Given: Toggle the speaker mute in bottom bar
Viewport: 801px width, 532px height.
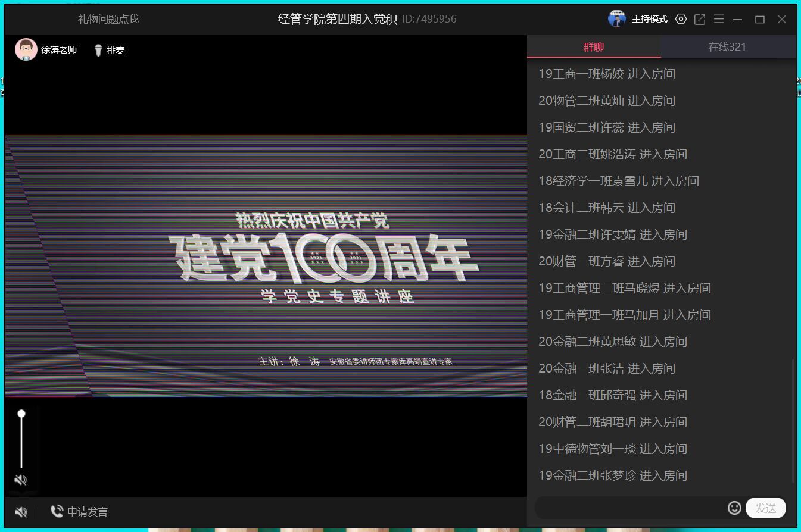Looking at the screenshot, I should coord(21,512).
